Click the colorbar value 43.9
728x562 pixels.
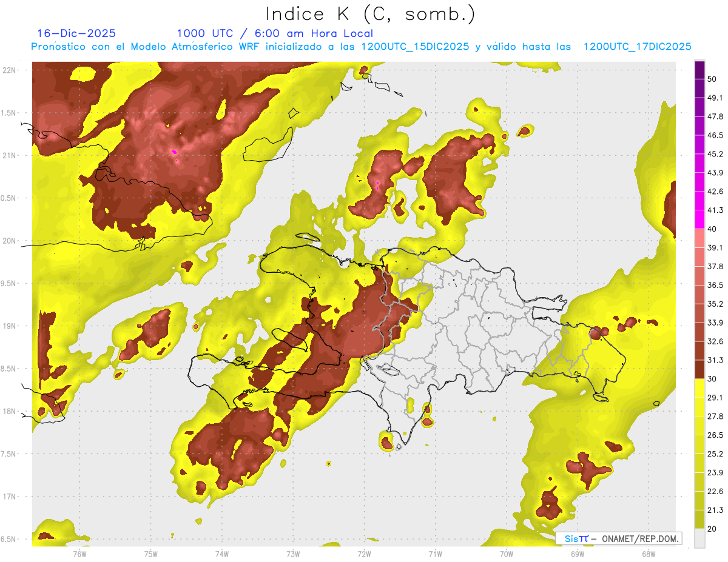[x=715, y=173]
